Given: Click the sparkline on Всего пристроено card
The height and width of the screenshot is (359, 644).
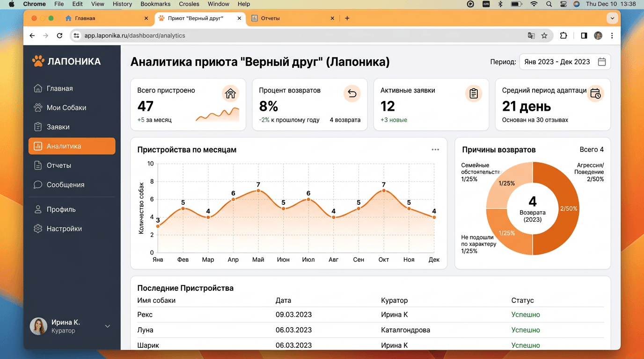Looking at the screenshot, I should pos(217,115).
